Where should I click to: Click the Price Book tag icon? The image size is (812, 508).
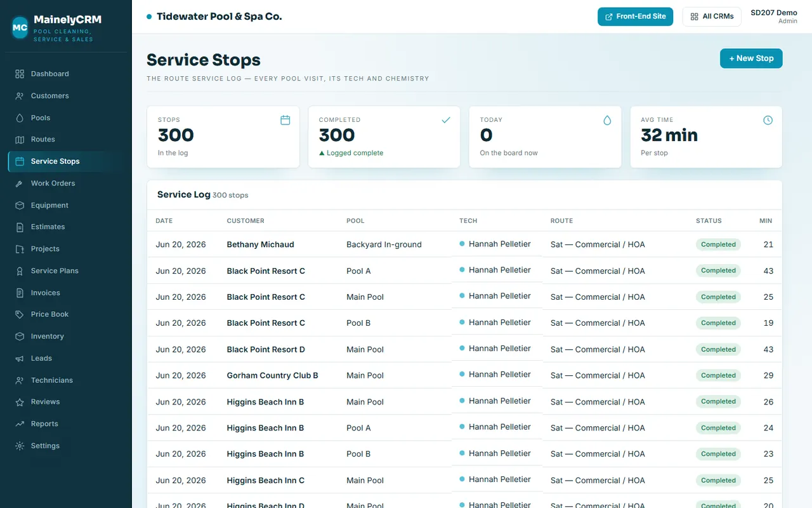(20, 314)
